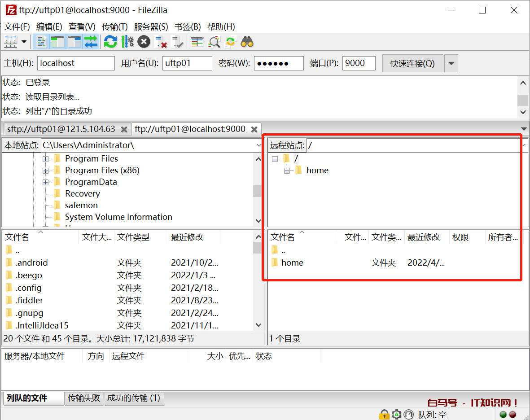Open directory listing filters icon
This screenshot has width=530, height=420.
point(197,42)
